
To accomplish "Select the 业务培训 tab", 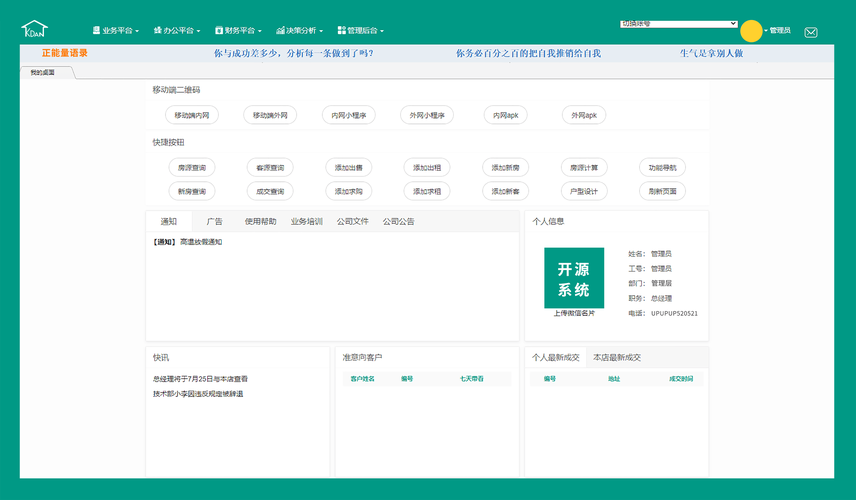I will click(306, 221).
